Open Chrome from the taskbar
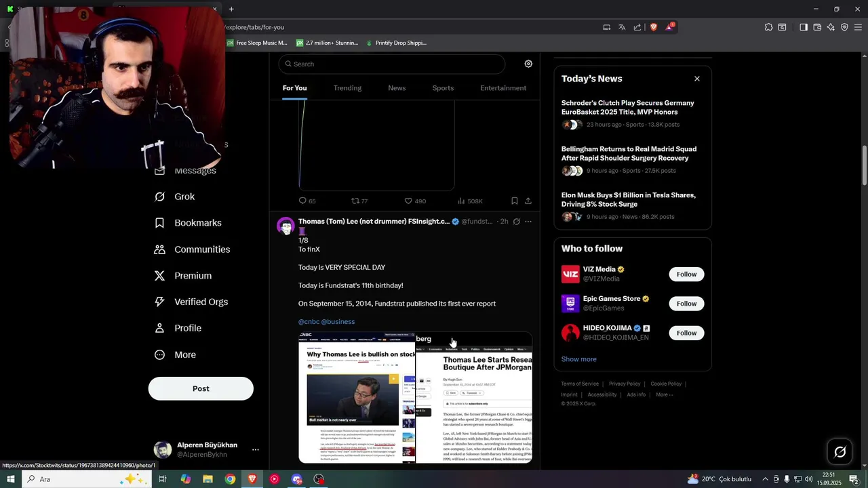 coord(230,479)
